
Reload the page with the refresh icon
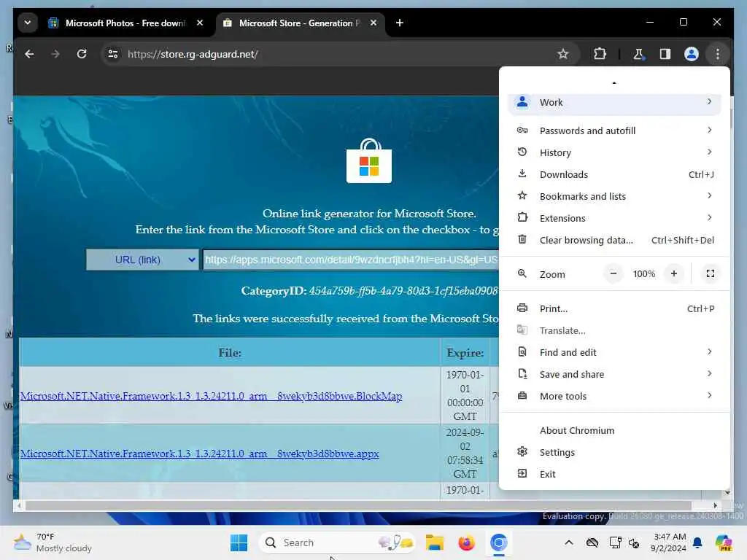82,54
